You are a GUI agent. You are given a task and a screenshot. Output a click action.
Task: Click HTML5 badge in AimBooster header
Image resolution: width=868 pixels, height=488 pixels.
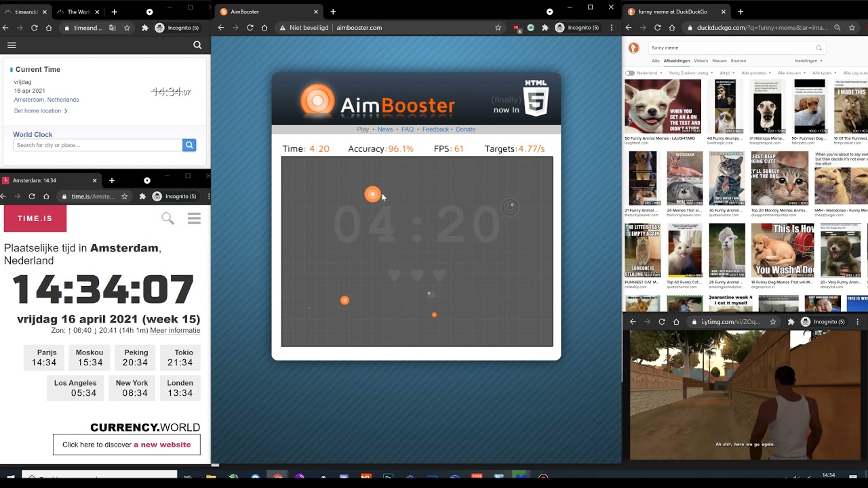(536, 98)
